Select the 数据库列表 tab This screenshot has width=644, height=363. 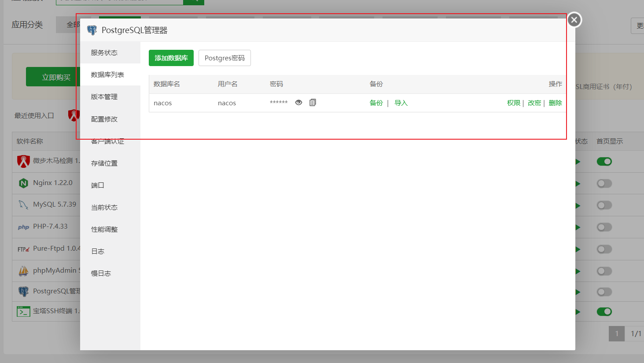pyautogui.click(x=110, y=74)
